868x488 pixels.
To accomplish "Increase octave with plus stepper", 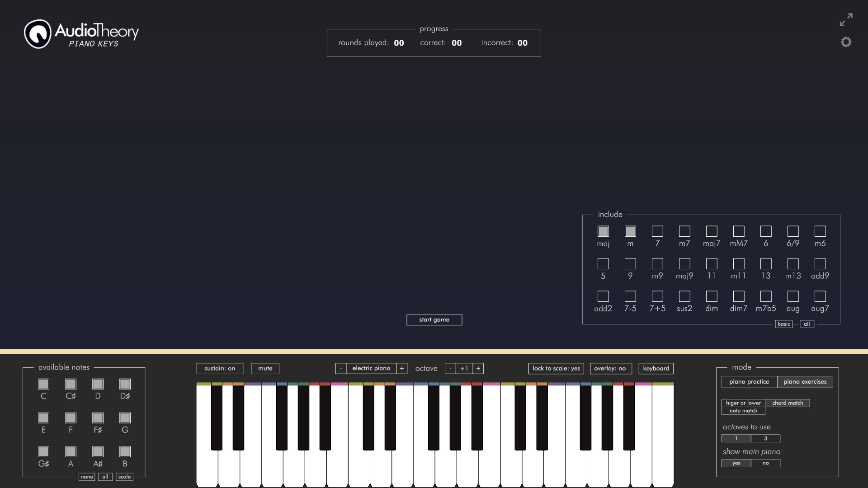I will click(x=479, y=368).
